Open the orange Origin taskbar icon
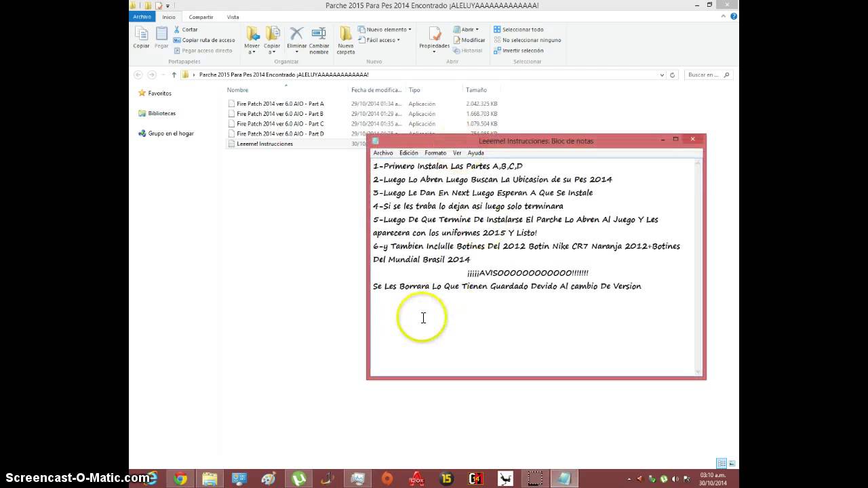868x488 pixels. point(387,479)
